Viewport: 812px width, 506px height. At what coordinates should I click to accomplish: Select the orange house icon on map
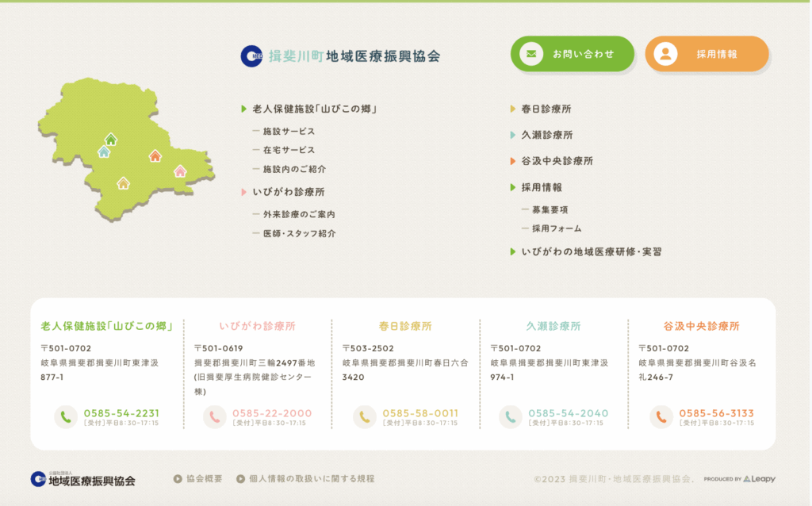click(x=155, y=156)
